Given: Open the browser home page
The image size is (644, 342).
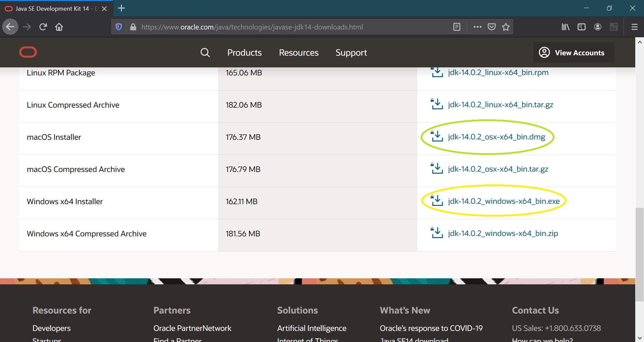Looking at the screenshot, I should click(59, 27).
